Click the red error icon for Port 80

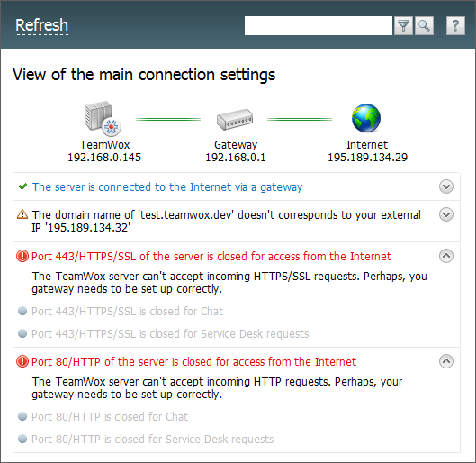click(x=22, y=361)
